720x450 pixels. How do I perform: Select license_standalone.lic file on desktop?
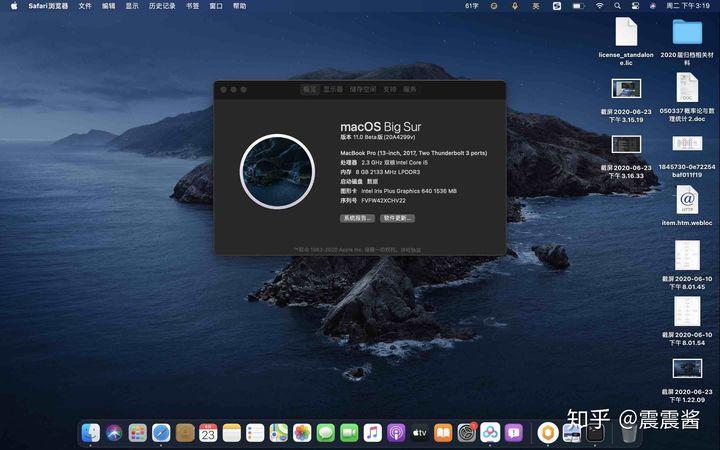coord(625,32)
